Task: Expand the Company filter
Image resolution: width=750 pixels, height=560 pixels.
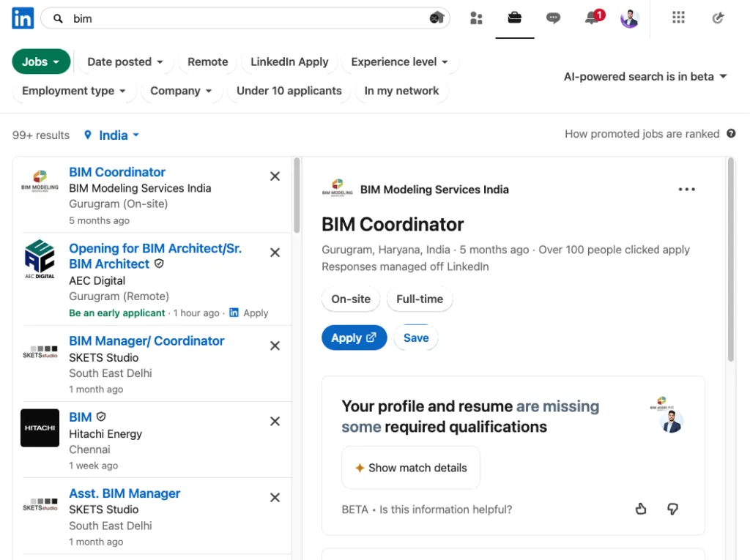Action: point(182,91)
